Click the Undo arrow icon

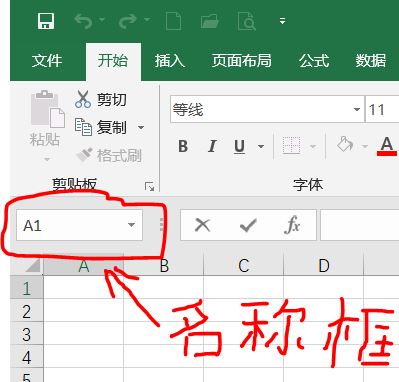pyautogui.click(x=83, y=21)
